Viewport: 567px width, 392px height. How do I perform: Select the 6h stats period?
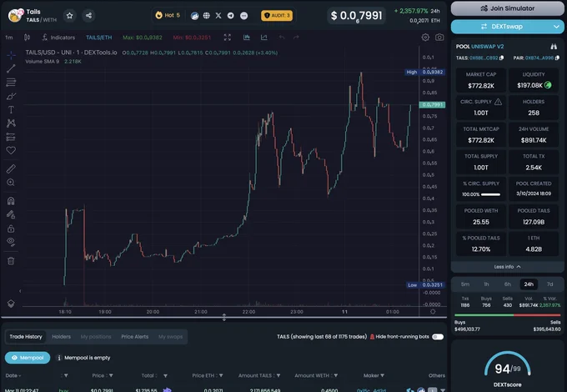coord(507,284)
